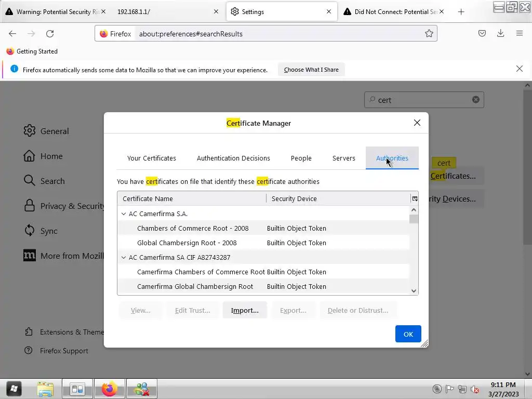This screenshot has width=532, height=399.
Task: Collapse the AC Camerfirma S.A. group
Action: 124,214
